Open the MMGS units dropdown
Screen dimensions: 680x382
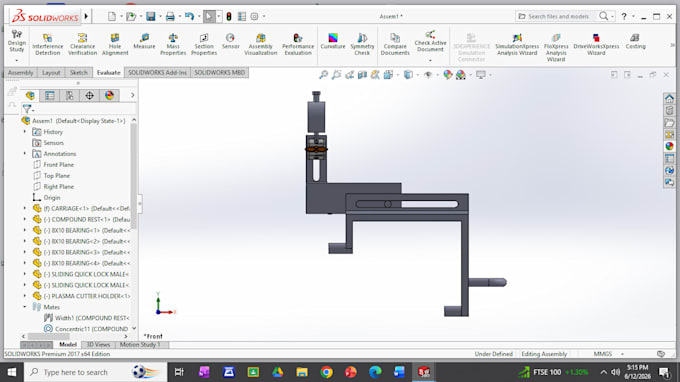(622, 354)
